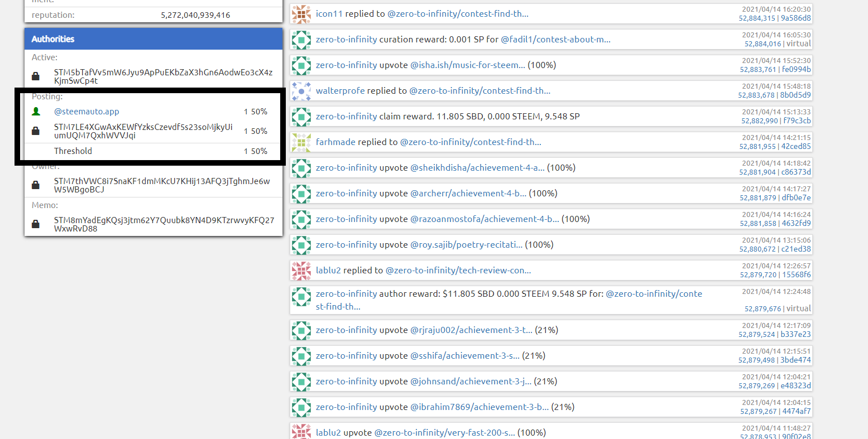Open the @sshifa/achievement-3-s... post link

[x=465, y=356]
